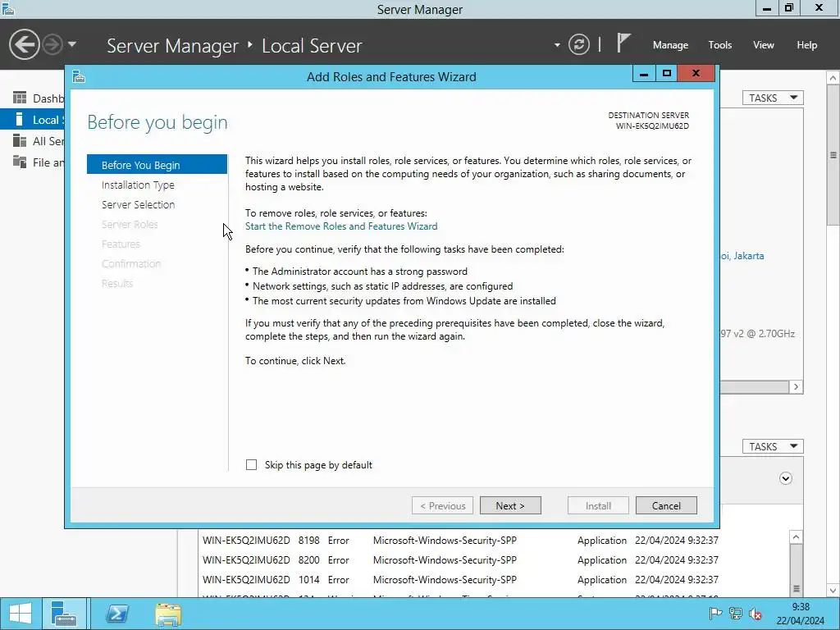Select File and Storage Services sidebar icon
Screen dimensions: 840x630
(x=20, y=162)
